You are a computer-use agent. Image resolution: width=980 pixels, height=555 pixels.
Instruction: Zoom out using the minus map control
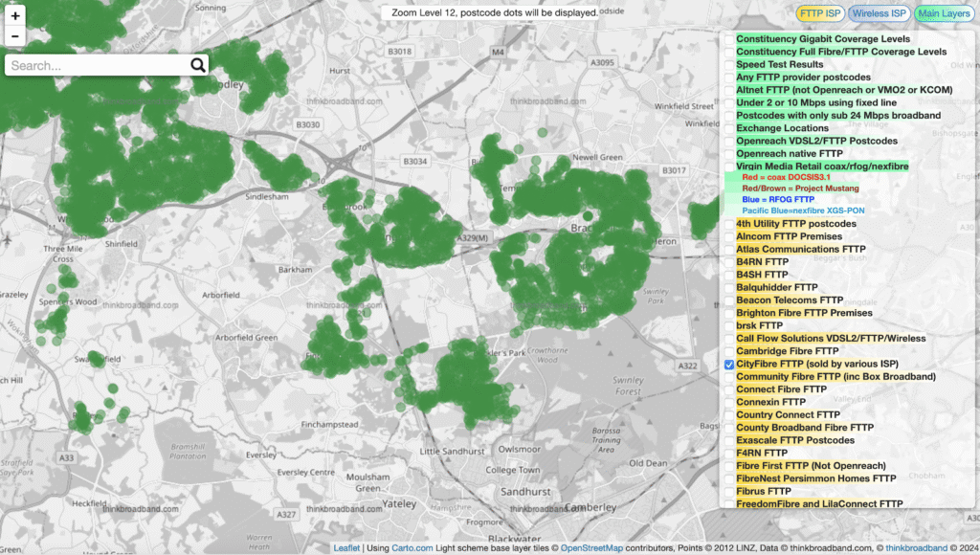point(14,35)
